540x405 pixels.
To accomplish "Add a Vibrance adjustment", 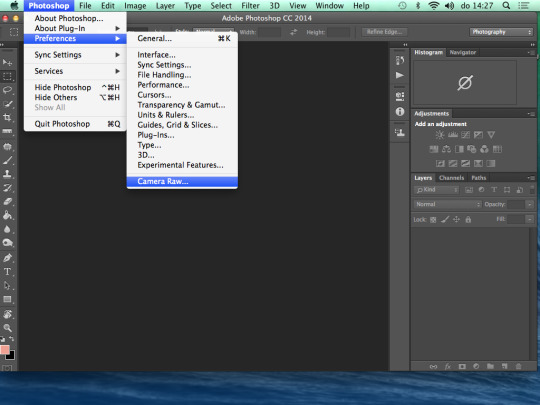I will point(491,135).
